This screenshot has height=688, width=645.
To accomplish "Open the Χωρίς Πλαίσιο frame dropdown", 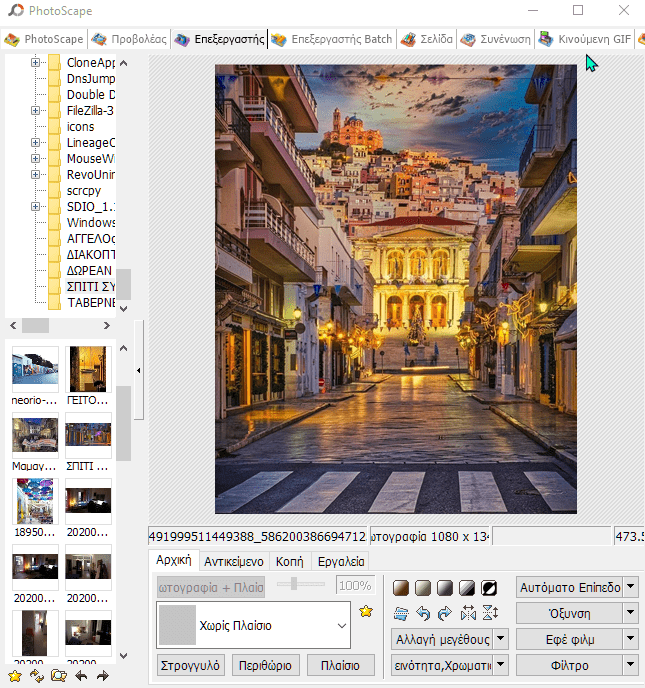I will pyautogui.click(x=342, y=627).
